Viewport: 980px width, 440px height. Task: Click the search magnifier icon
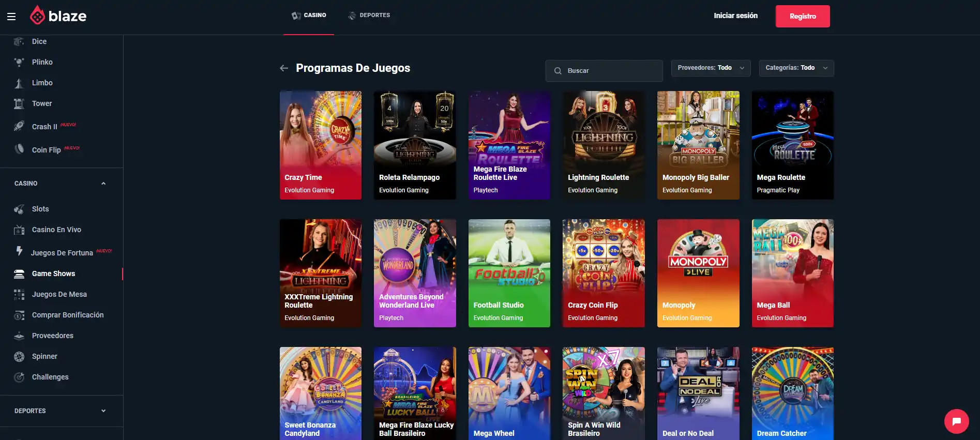tap(558, 71)
